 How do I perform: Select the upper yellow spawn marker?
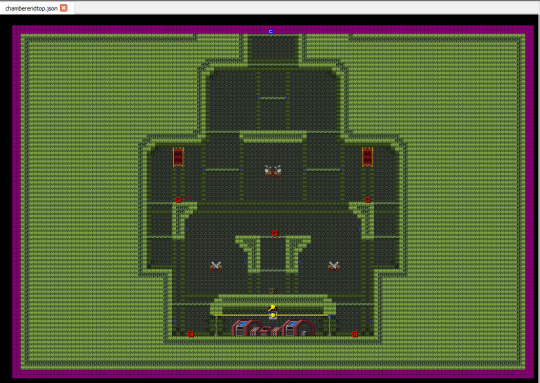[273, 308]
